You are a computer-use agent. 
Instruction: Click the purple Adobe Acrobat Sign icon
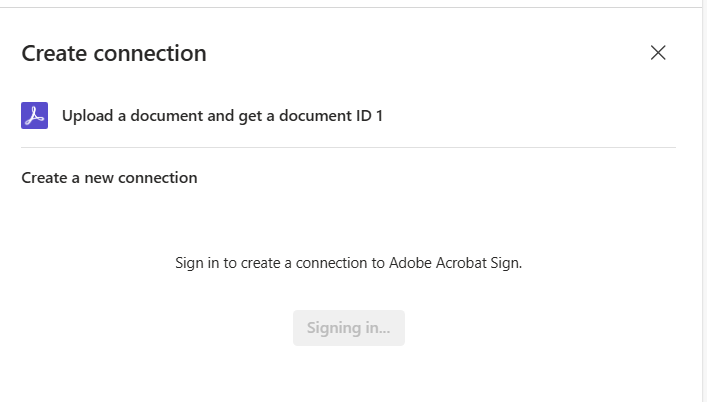(34, 115)
